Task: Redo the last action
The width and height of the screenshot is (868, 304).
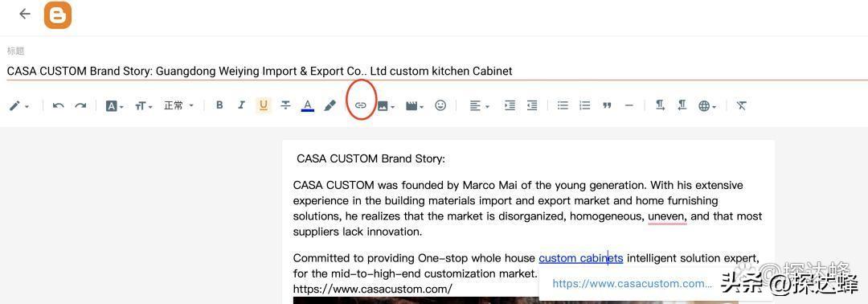Action: pos(81,105)
